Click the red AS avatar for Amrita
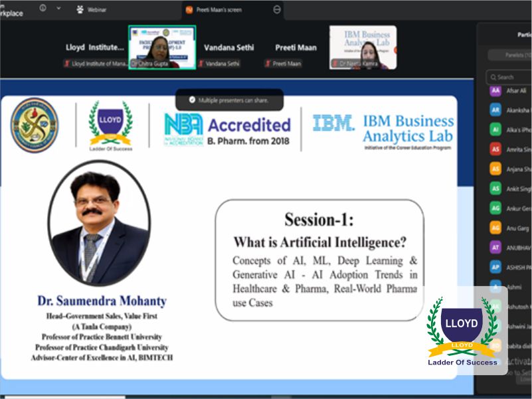Viewport: 532px width, 399px height. (x=495, y=149)
